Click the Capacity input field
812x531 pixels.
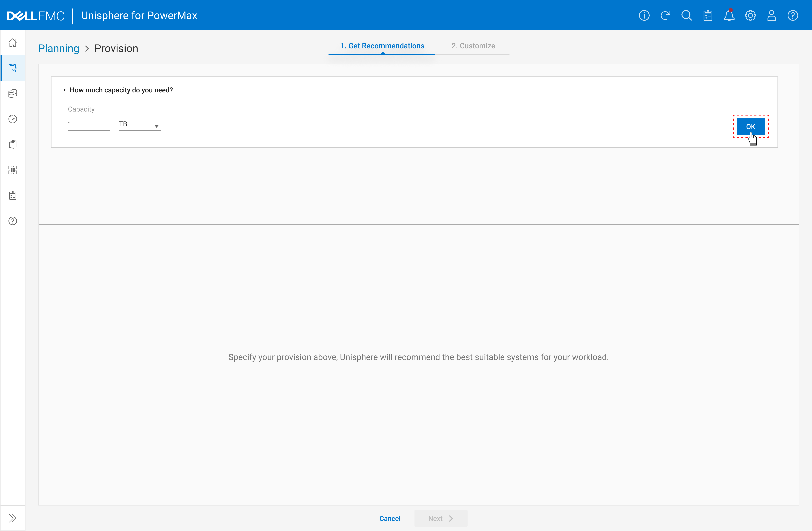(88, 124)
